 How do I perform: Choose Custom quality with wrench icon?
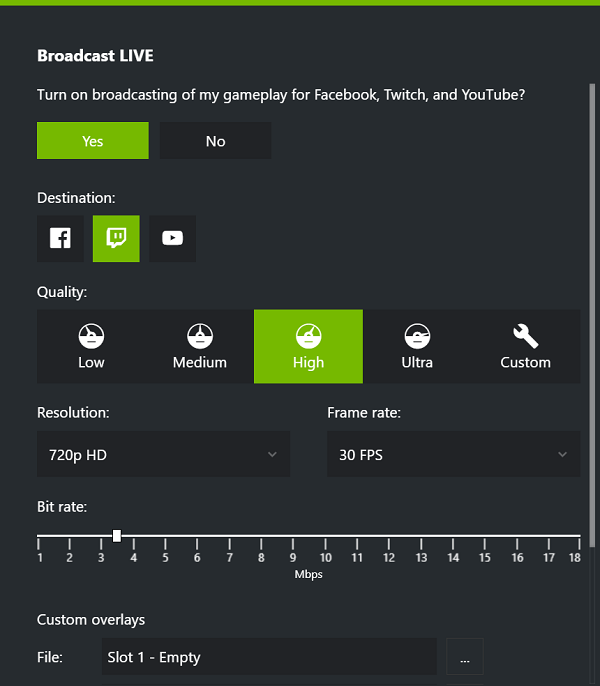pyautogui.click(x=526, y=346)
